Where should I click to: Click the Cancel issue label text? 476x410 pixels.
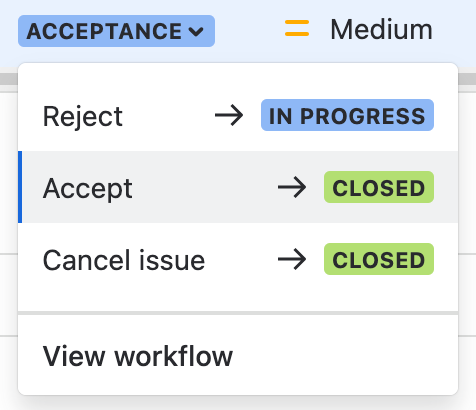pos(124,260)
